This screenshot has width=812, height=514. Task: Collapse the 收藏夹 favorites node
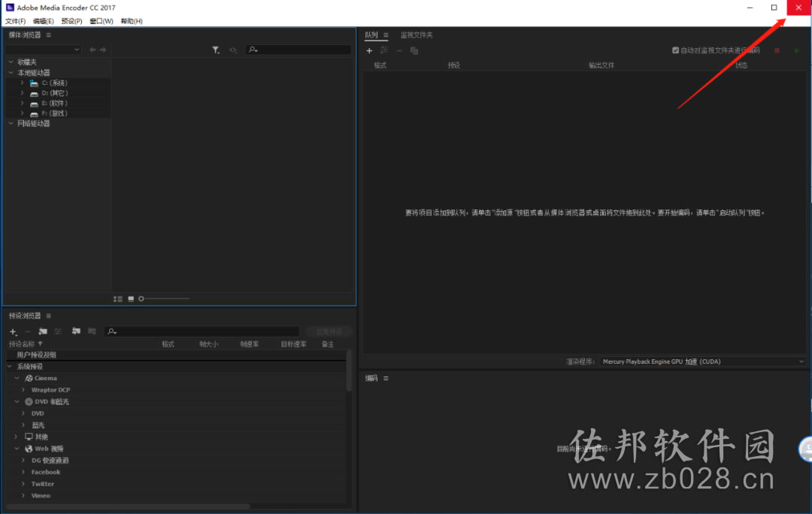coord(11,62)
